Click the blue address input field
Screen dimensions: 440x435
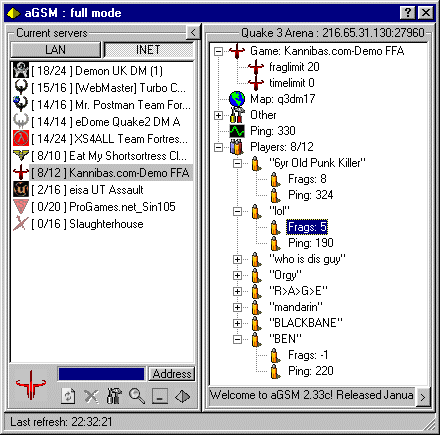(101, 374)
